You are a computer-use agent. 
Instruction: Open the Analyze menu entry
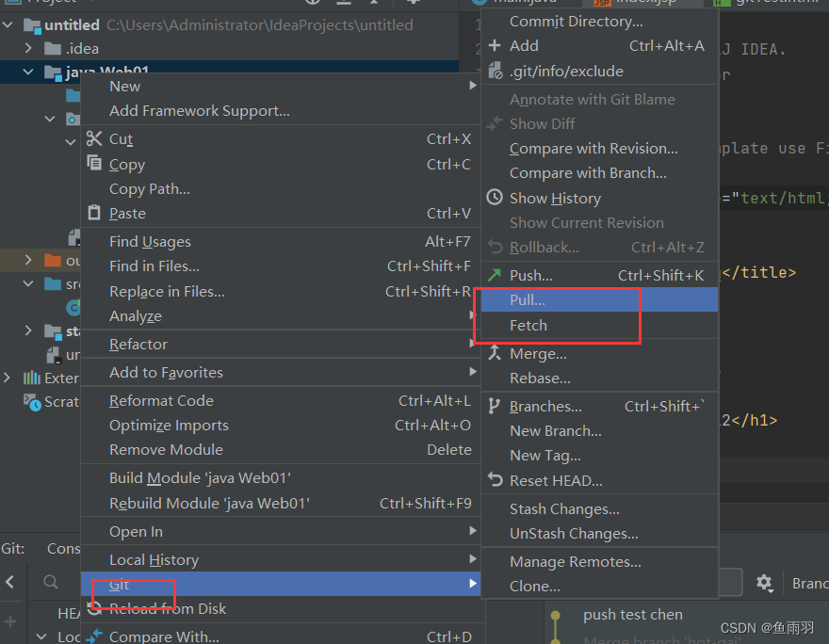point(280,316)
